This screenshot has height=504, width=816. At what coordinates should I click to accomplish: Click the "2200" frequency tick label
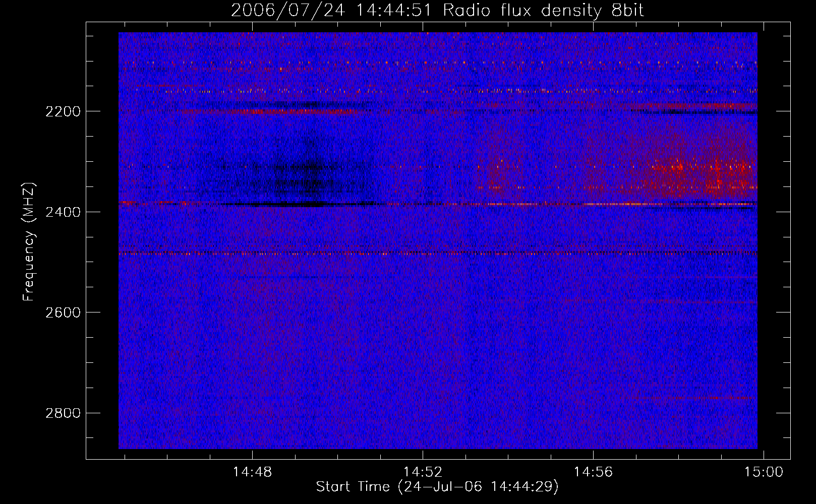[x=63, y=111]
